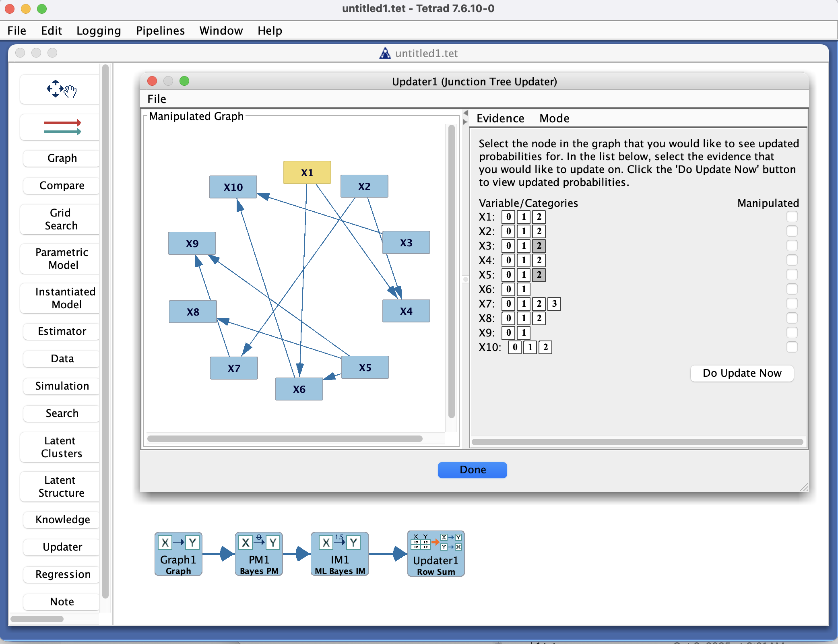Check Manipulated box for X7
This screenshot has width=838, height=644.
click(x=792, y=303)
